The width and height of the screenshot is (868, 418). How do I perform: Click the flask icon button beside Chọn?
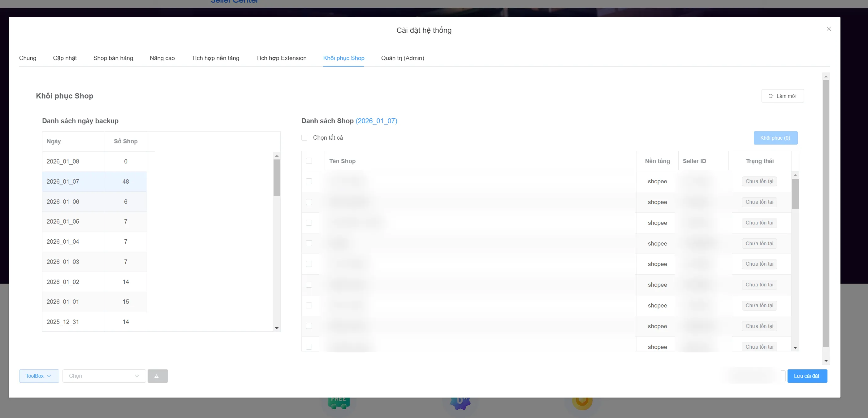click(158, 376)
